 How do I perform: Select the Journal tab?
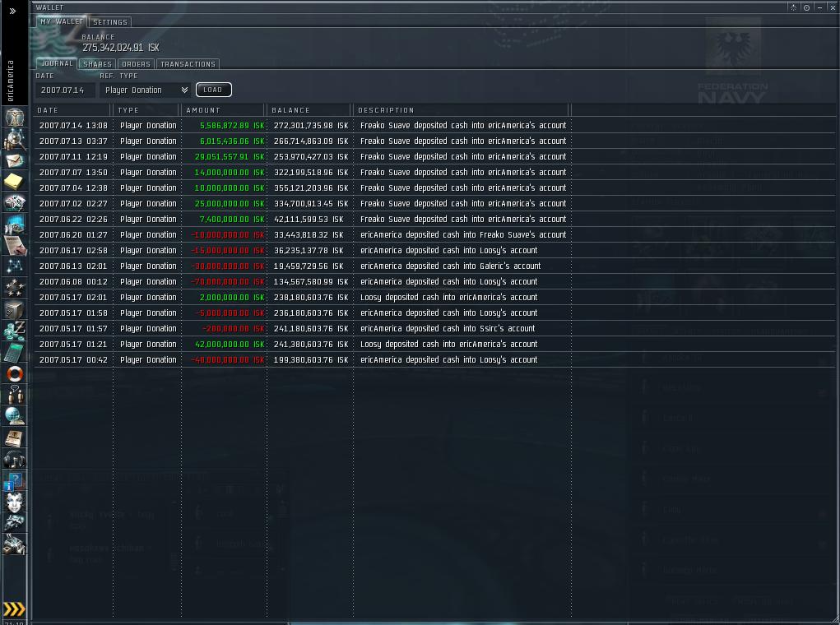(57, 63)
